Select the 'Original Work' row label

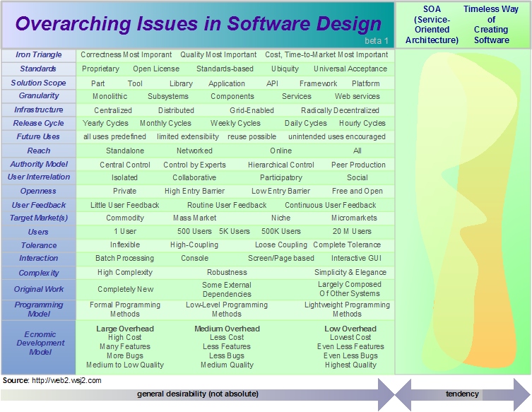(x=39, y=289)
